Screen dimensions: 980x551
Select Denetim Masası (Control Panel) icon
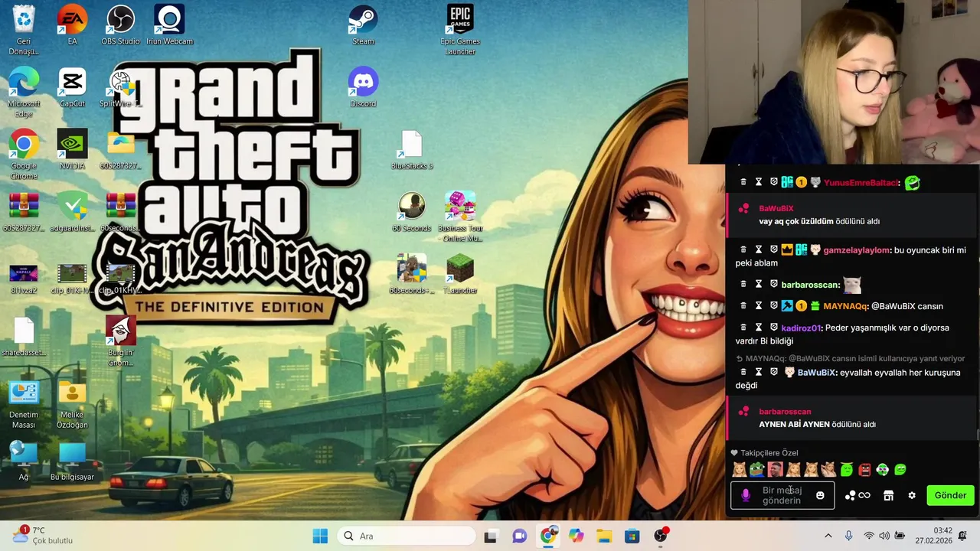pos(24,403)
